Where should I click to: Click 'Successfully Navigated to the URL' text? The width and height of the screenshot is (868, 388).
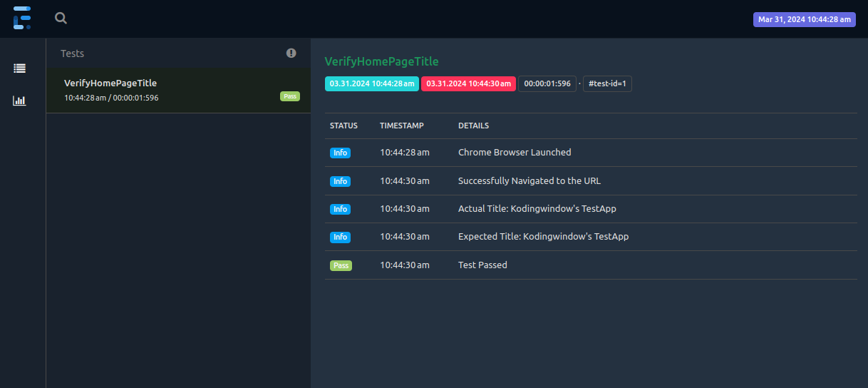[x=529, y=181]
